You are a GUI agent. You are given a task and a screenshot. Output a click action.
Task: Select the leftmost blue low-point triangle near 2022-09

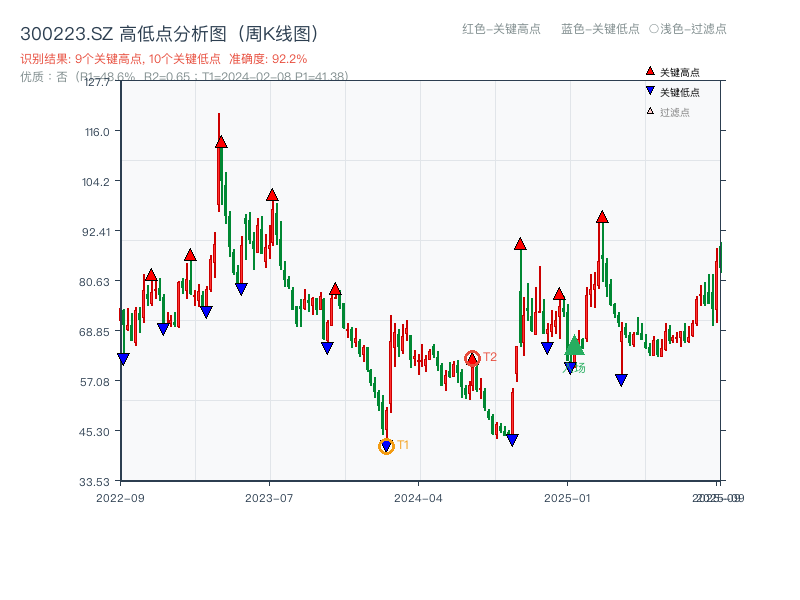pos(122,358)
